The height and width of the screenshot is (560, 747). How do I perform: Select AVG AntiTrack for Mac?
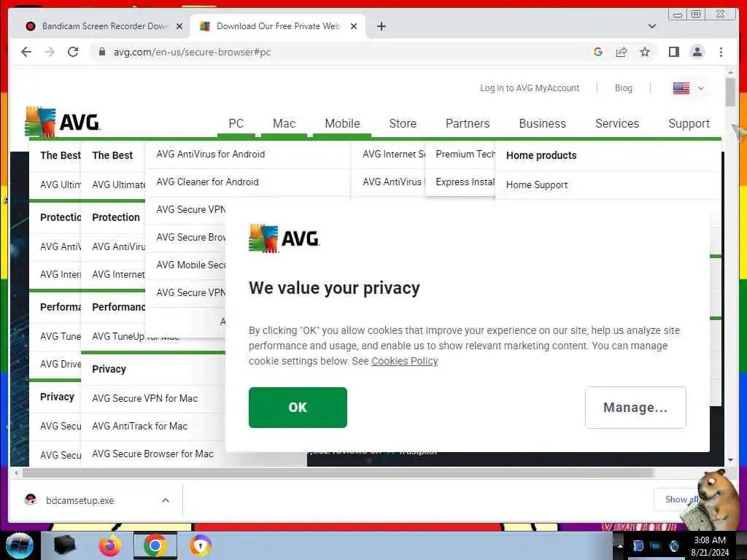[x=139, y=426]
